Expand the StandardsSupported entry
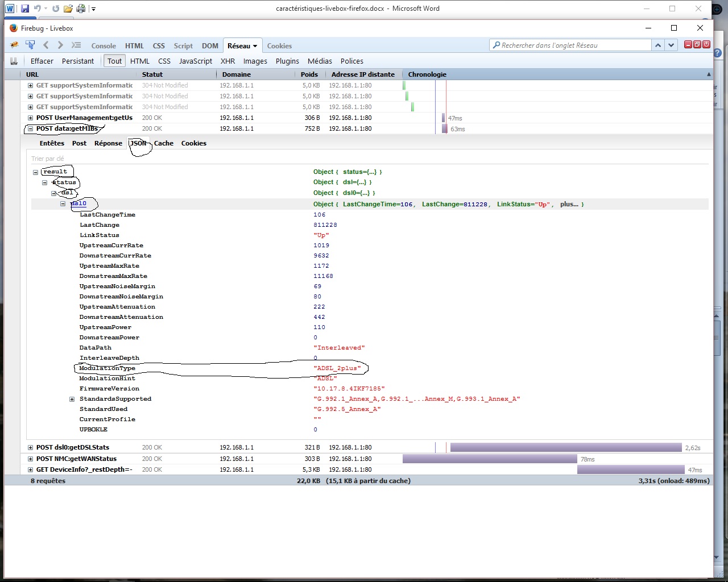728x582 pixels. click(72, 398)
